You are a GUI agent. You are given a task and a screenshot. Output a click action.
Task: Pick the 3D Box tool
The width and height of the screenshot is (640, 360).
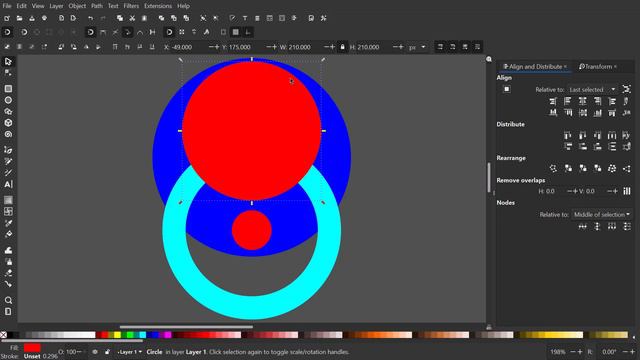click(x=8, y=123)
